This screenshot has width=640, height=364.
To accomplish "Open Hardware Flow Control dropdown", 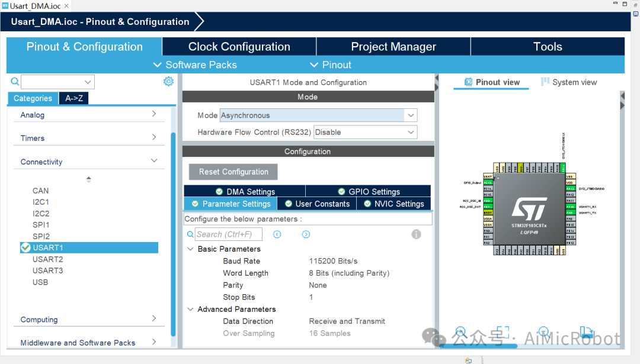I will pos(411,133).
